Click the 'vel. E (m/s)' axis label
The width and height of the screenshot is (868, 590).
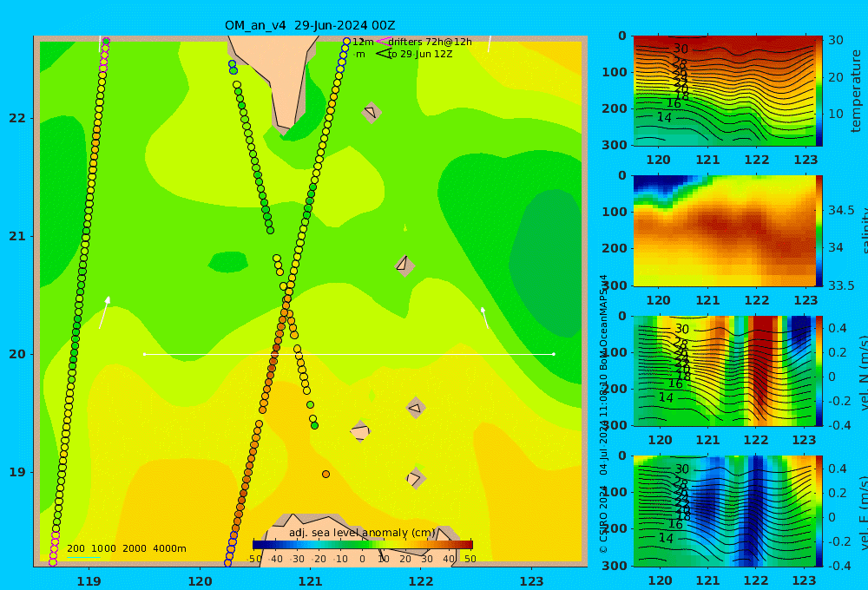tap(865, 513)
